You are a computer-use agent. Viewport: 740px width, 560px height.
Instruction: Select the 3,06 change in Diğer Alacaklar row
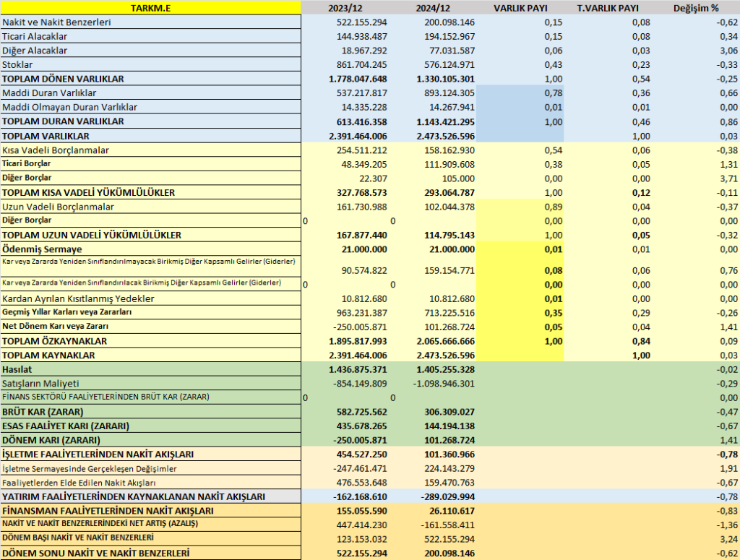(x=729, y=51)
